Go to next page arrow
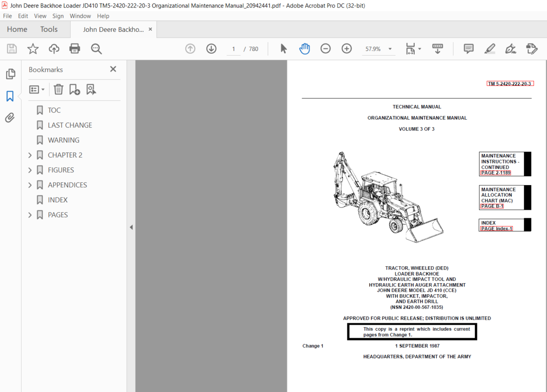 point(211,49)
